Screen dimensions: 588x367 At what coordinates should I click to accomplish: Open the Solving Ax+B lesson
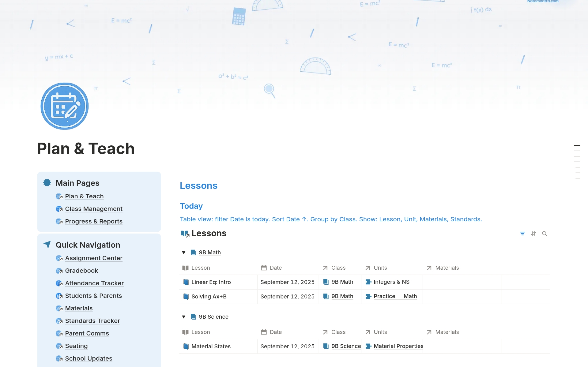coord(209,297)
